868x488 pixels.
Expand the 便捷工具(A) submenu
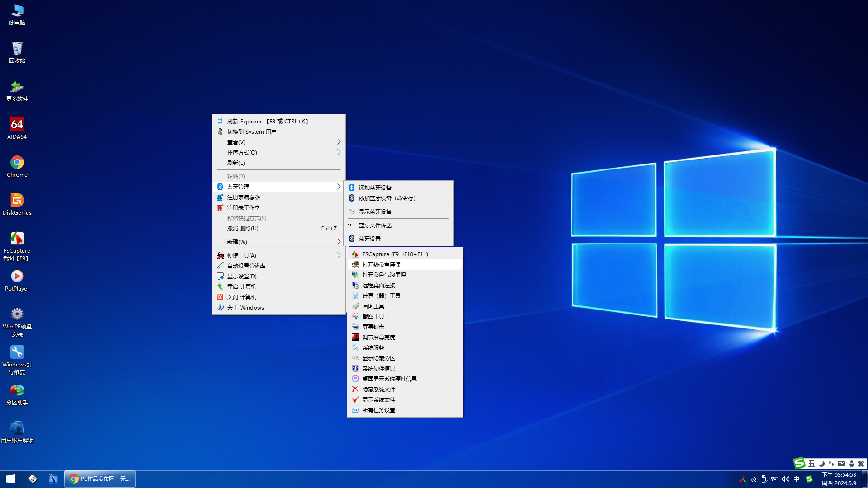pos(278,255)
